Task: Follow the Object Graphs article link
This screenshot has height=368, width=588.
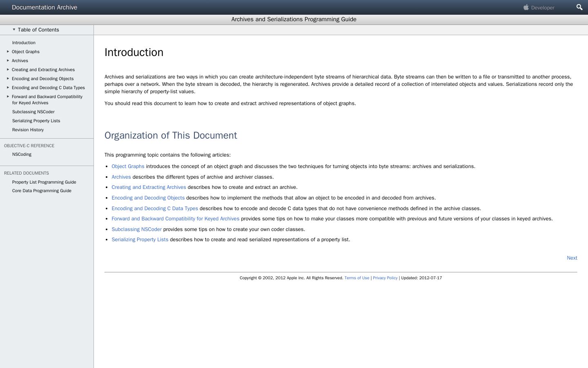Action: [128, 166]
